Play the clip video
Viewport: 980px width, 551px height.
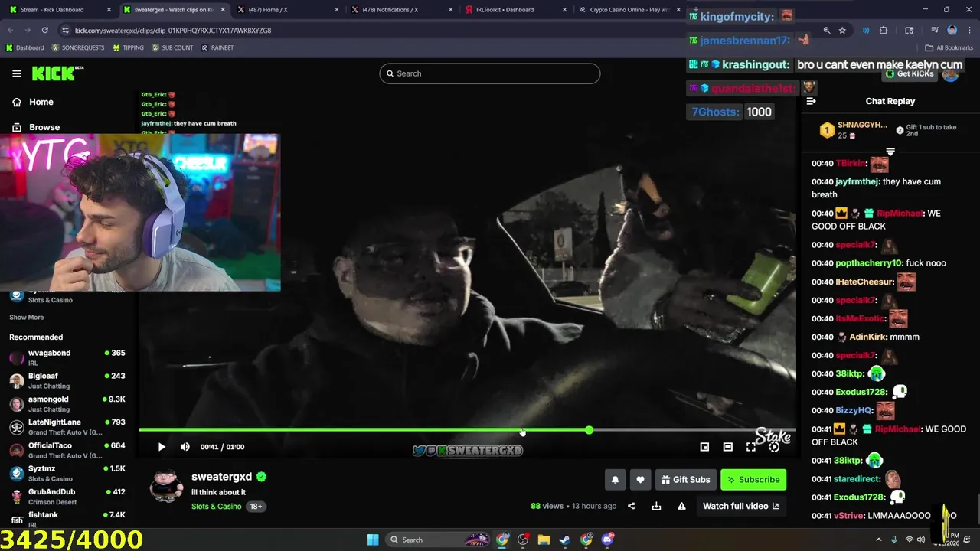(162, 447)
